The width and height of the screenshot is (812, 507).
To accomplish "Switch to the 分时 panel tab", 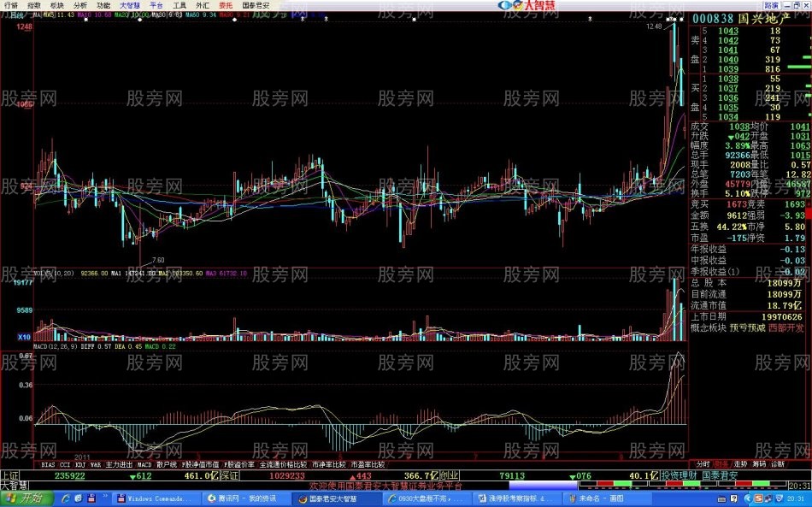I will 703,464.
